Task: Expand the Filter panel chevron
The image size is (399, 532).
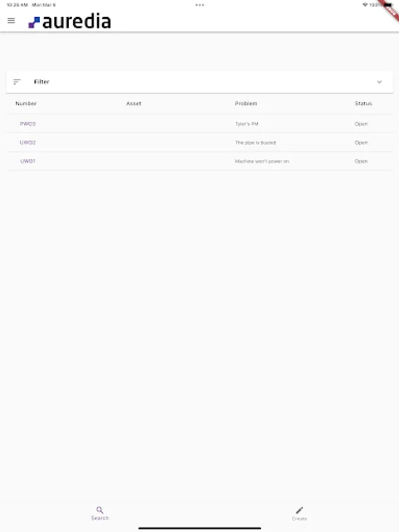Action: 379,82
